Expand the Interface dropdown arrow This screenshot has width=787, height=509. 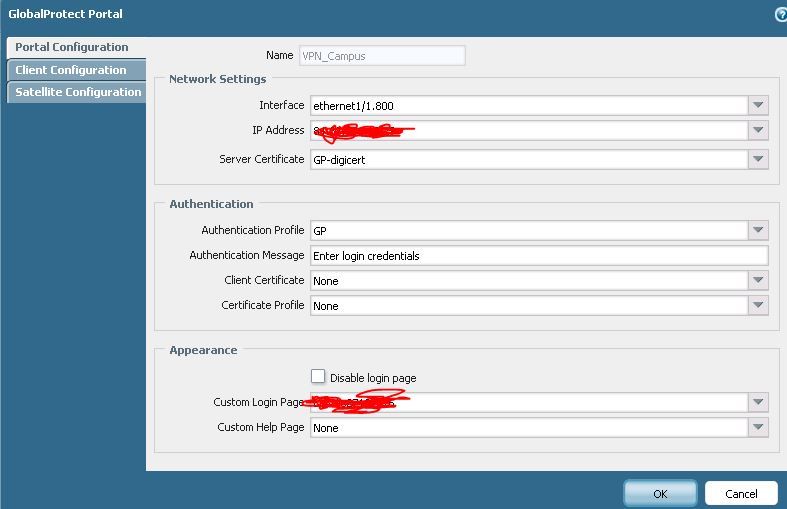coord(758,105)
